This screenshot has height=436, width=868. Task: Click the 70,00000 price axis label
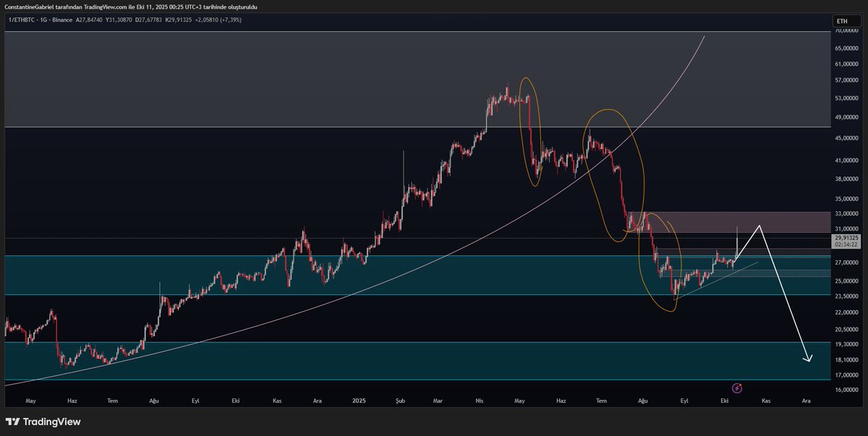[x=846, y=33]
